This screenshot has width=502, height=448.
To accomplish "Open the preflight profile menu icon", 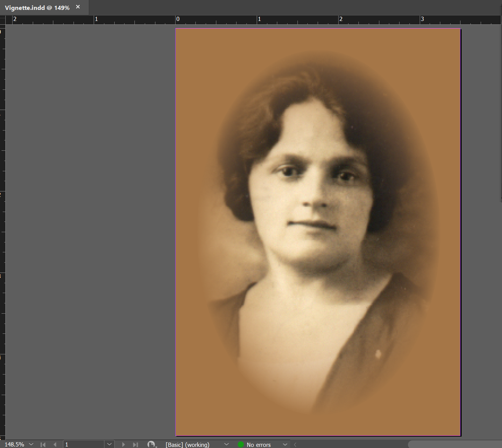I will (x=152, y=445).
